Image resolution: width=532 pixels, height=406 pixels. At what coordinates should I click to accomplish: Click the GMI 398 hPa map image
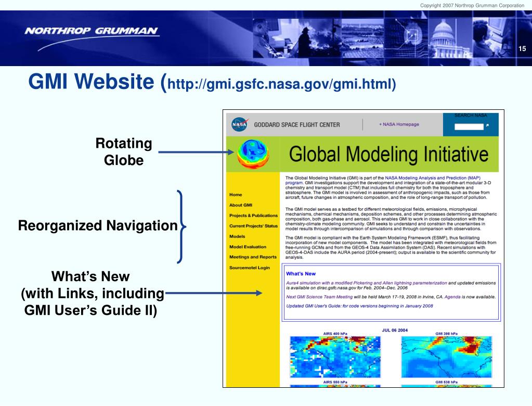coord(447,357)
